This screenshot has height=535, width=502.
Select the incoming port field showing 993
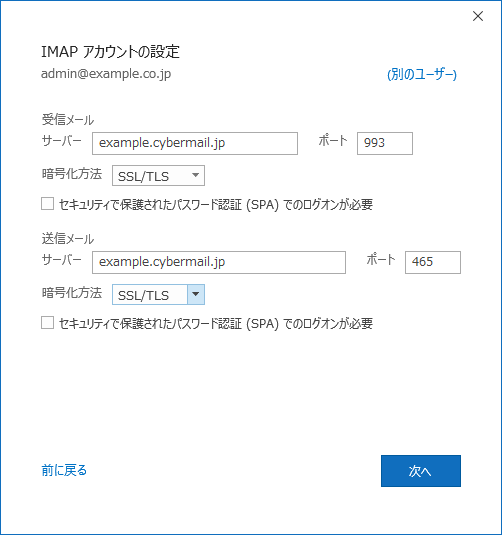click(x=385, y=143)
